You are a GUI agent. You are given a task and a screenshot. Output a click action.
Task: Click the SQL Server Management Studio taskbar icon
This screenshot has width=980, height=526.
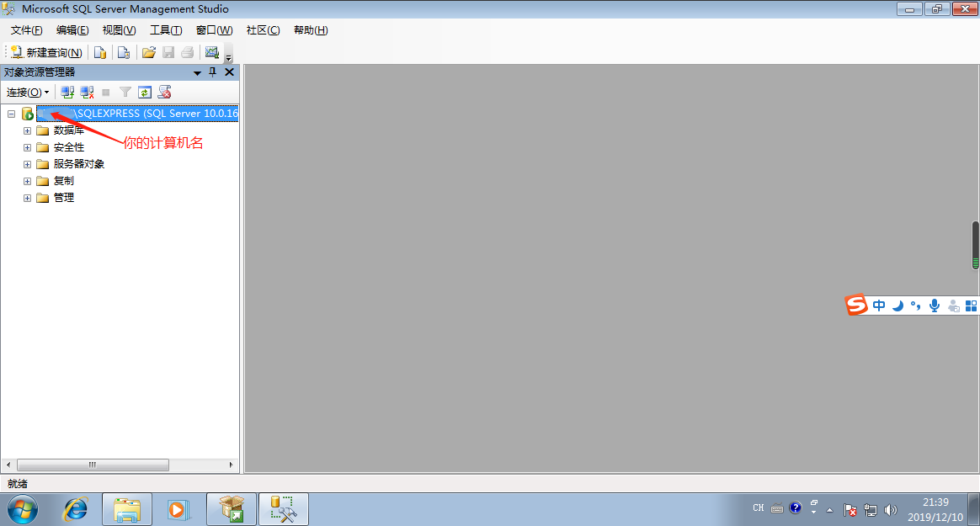pyautogui.click(x=284, y=509)
